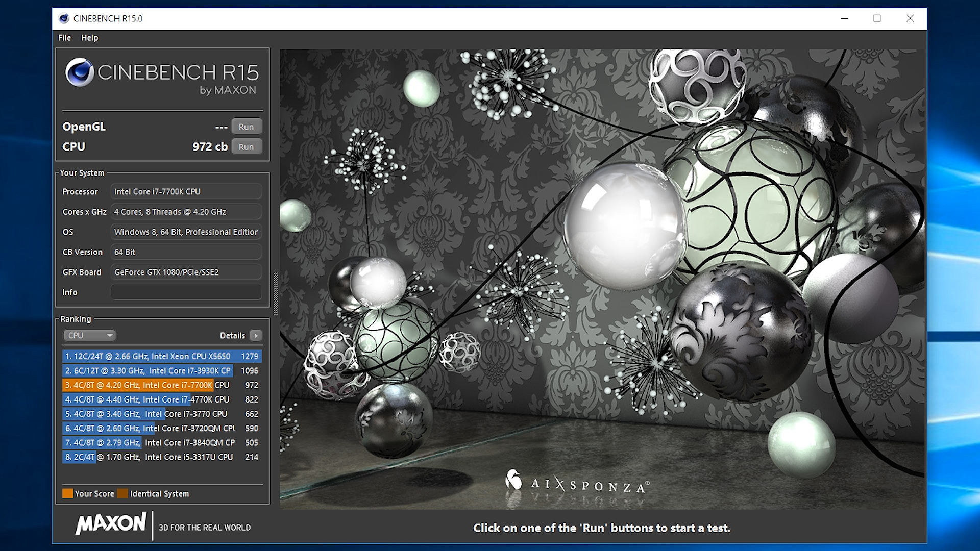Select ranking row Intel Xeon CPU X5650
This screenshot has width=980, height=551.
162,356
